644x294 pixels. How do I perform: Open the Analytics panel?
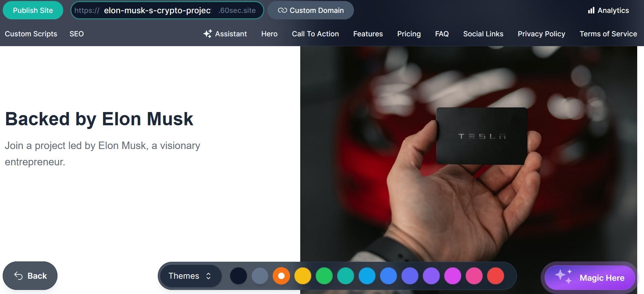pyautogui.click(x=608, y=10)
